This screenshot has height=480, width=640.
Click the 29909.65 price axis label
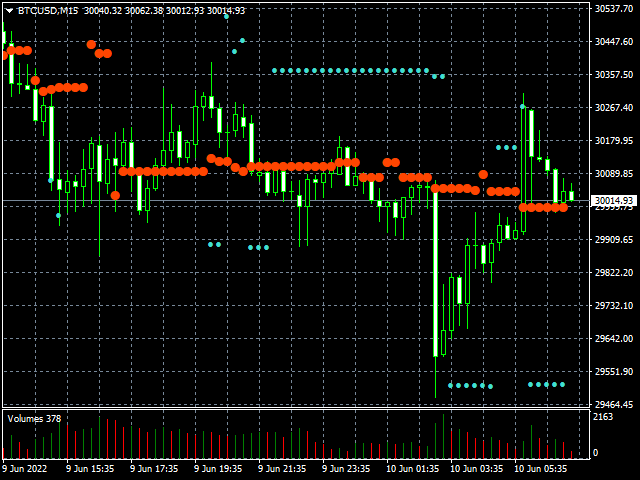(614, 240)
